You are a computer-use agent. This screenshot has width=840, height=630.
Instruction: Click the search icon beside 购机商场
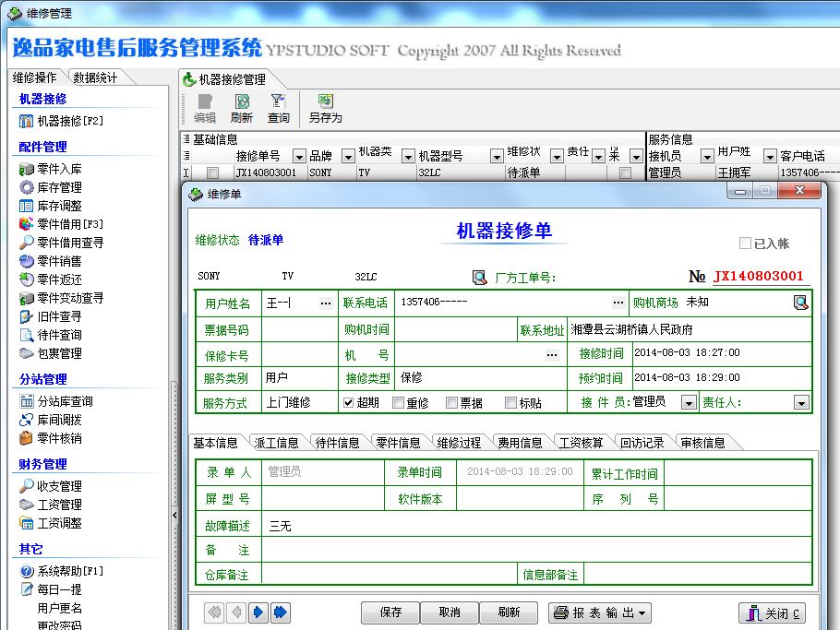point(800,303)
